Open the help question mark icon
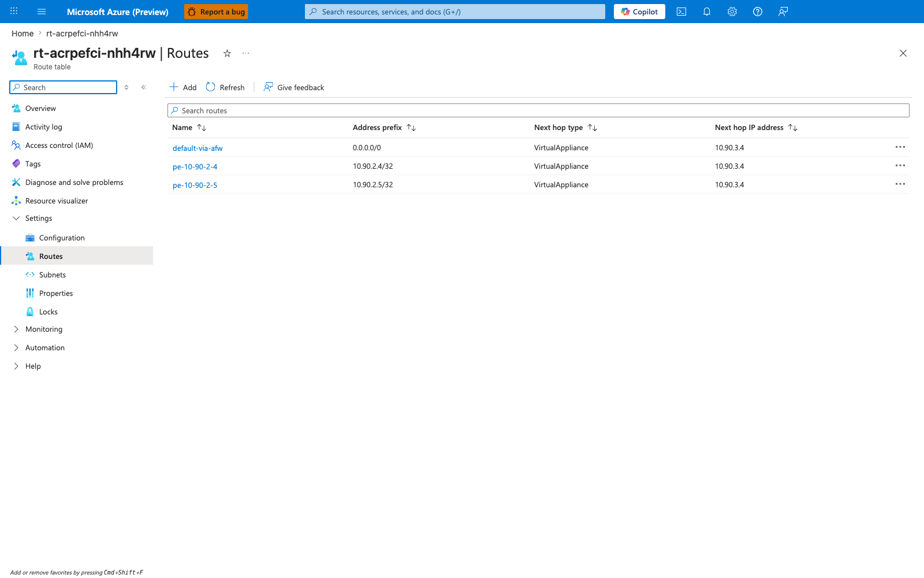The height and width of the screenshot is (578, 924). (x=758, y=12)
